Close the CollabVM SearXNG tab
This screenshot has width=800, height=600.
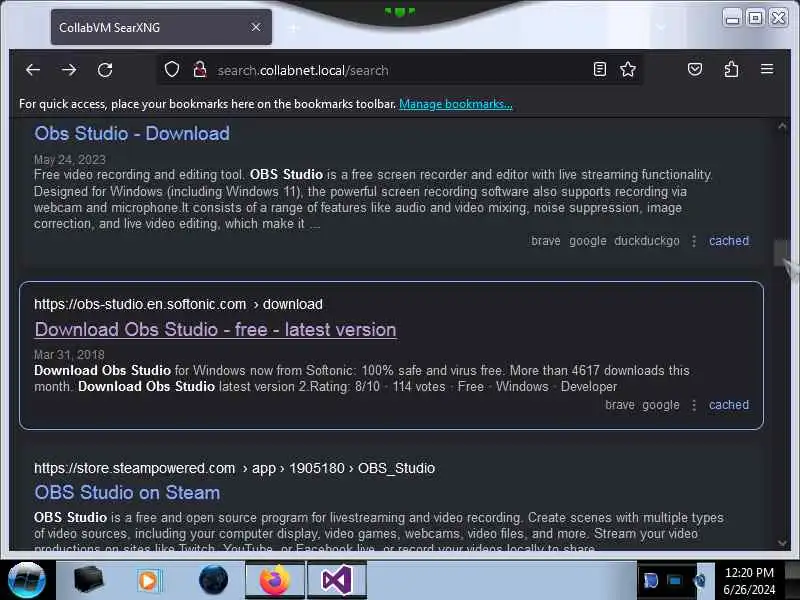(x=256, y=27)
